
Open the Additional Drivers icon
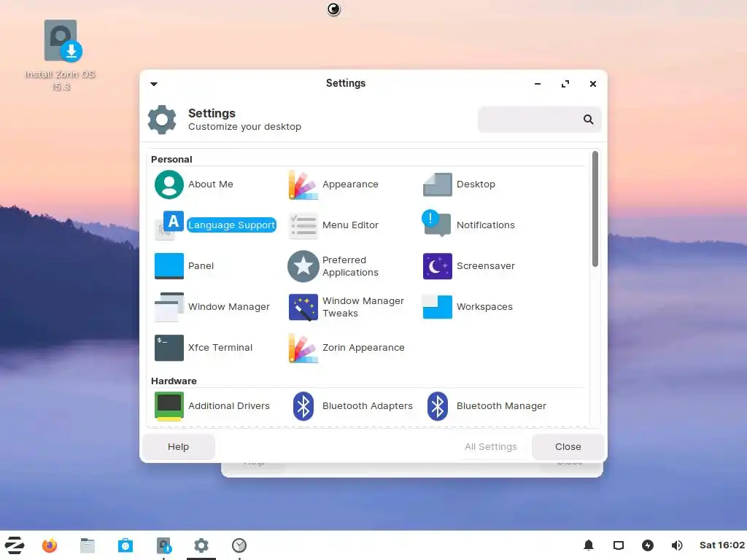[x=169, y=405]
